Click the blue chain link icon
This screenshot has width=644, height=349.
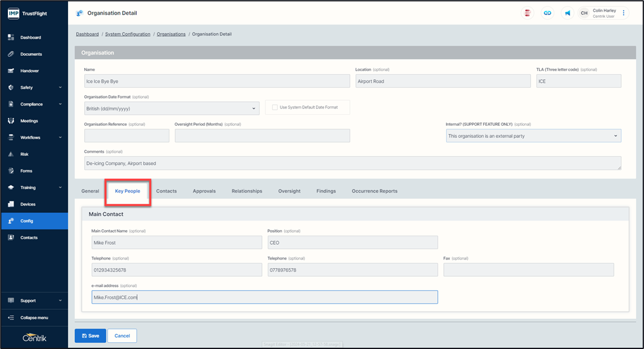547,13
